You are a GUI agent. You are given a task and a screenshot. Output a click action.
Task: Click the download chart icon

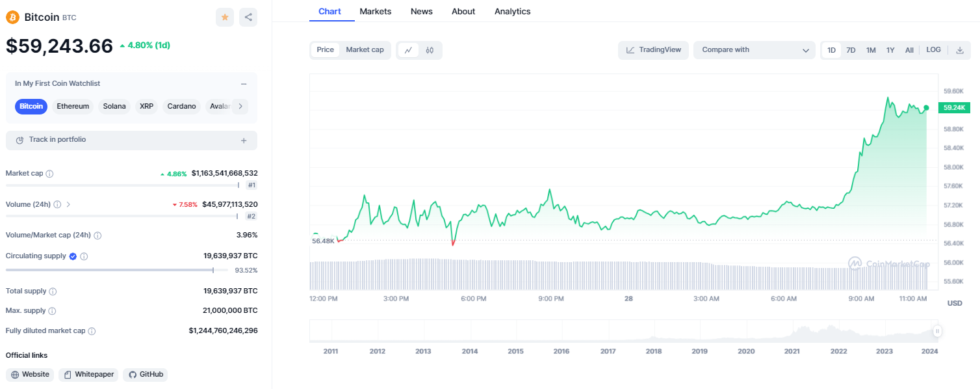[960, 50]
